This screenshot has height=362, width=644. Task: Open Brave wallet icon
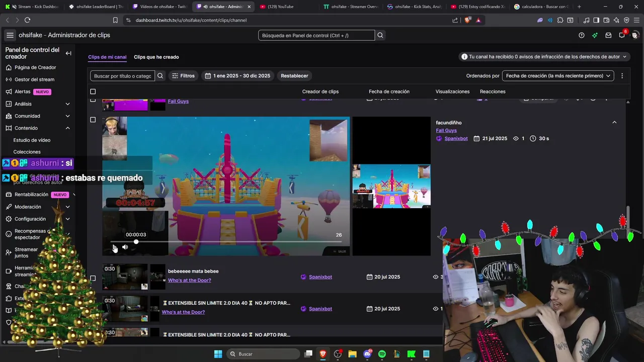[606, 20]
